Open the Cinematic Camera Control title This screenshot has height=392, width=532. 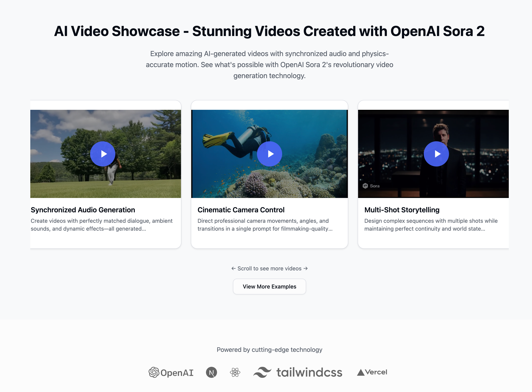tap(241, 210)
